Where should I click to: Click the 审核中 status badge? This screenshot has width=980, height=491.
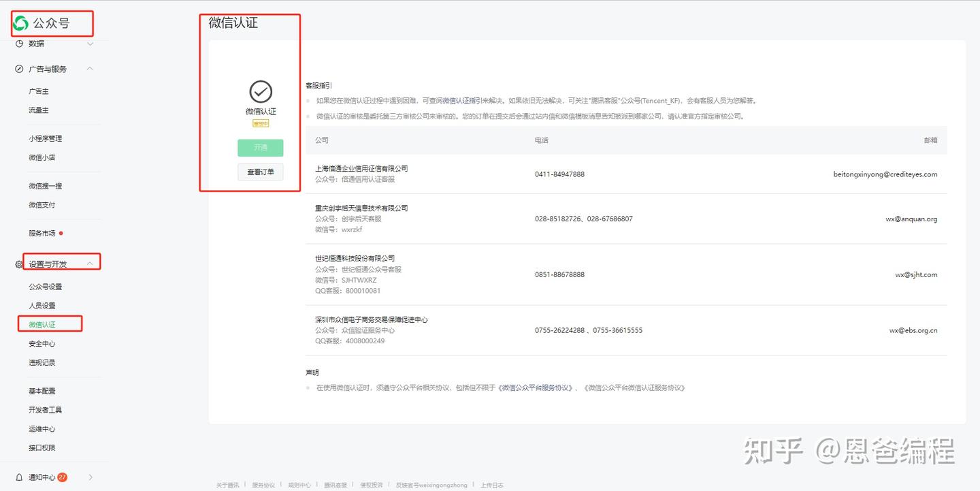[x=261, y=123]
